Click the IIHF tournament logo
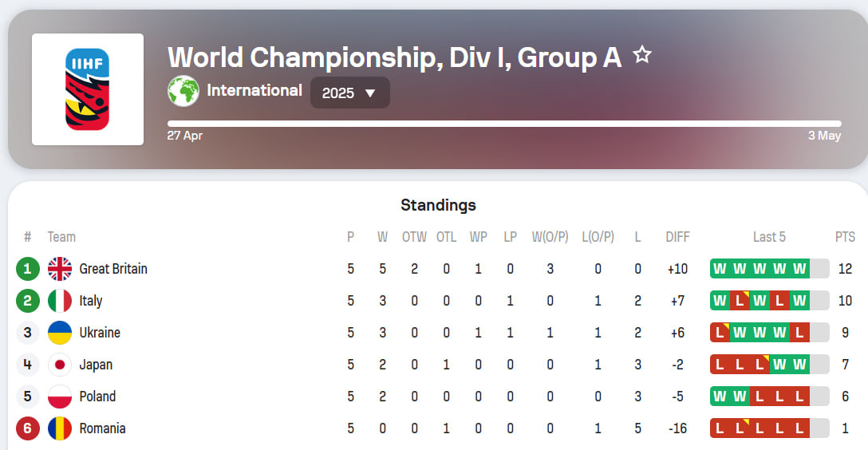The width and height of the screenshot is (868, 450). [88, 89]
